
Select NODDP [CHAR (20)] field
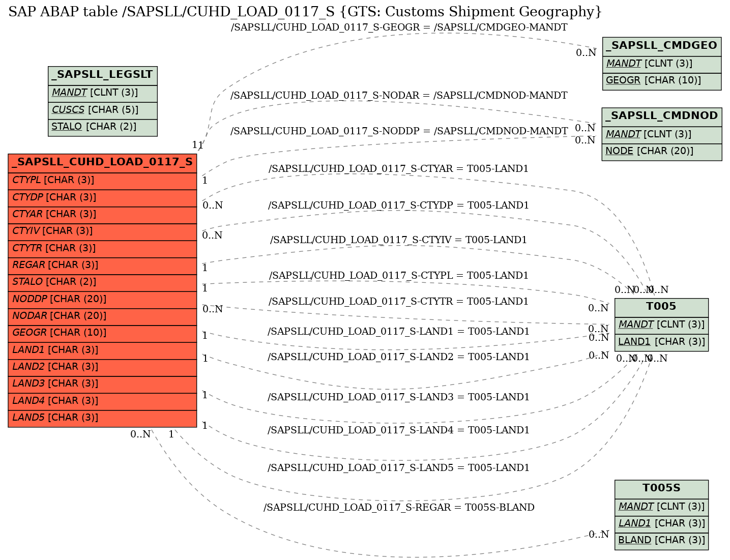click(x=102, y=299)
